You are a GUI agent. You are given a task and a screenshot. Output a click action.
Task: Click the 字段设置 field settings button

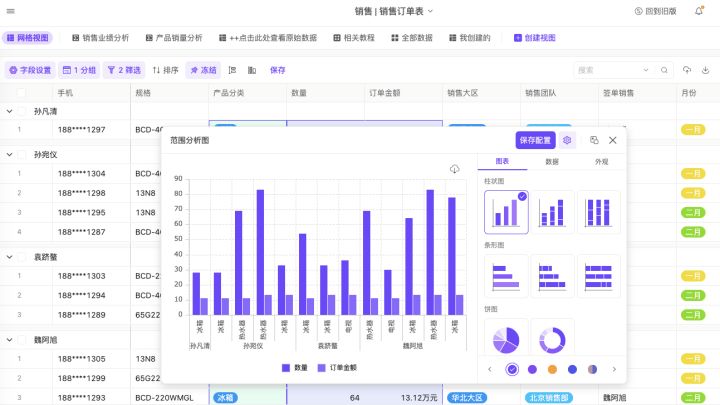pos(30,70)
